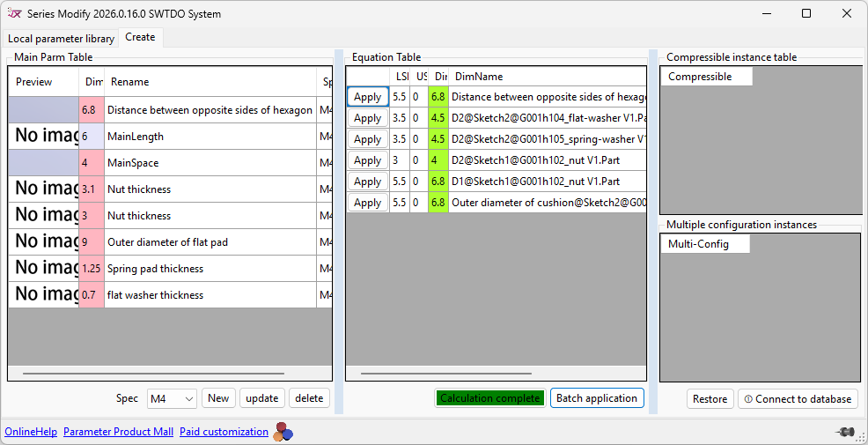
Task: Open the OnlineHelp link
Action: pos(31,432)
